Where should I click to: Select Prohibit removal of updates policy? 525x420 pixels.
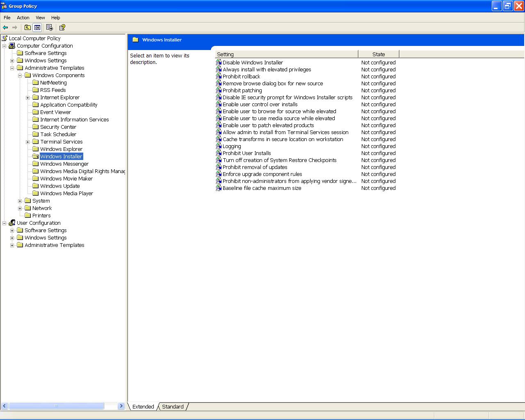click(x=255, y=167)
